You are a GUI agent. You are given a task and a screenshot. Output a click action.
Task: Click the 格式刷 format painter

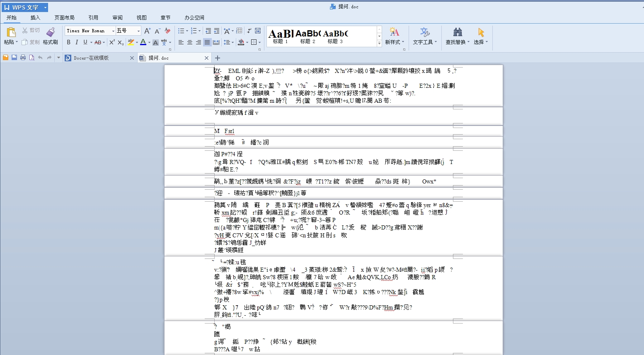coord(50,36)
